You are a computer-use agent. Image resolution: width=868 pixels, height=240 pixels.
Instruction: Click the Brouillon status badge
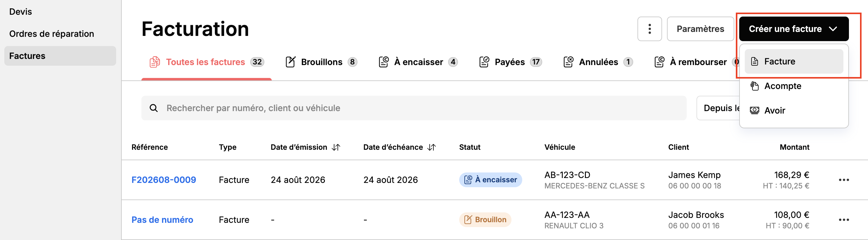[485, 220]
